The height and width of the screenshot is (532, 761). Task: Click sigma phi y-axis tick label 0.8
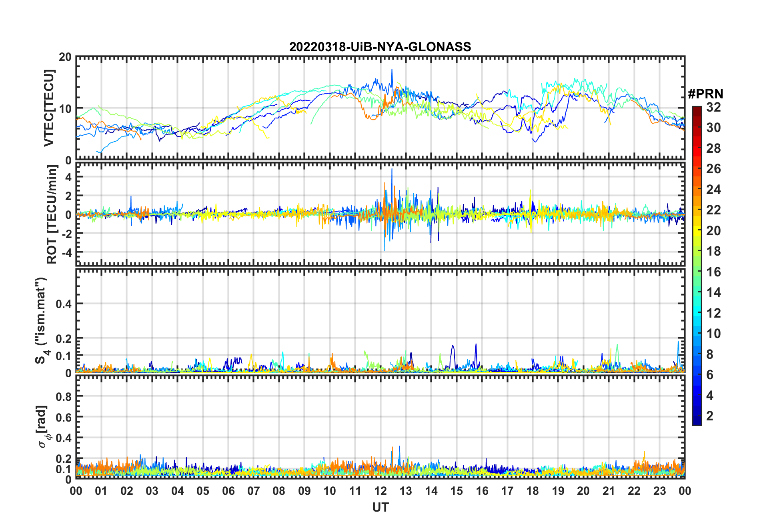(64, 396)
